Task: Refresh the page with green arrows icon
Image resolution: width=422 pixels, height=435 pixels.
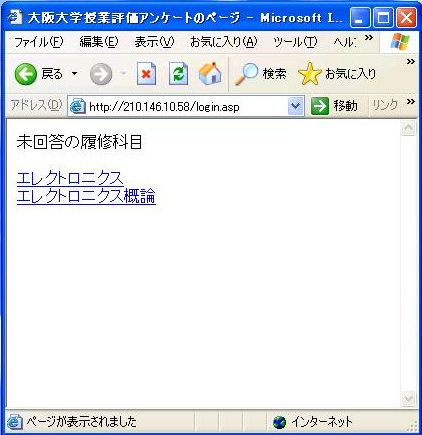Action: (178, 74)
